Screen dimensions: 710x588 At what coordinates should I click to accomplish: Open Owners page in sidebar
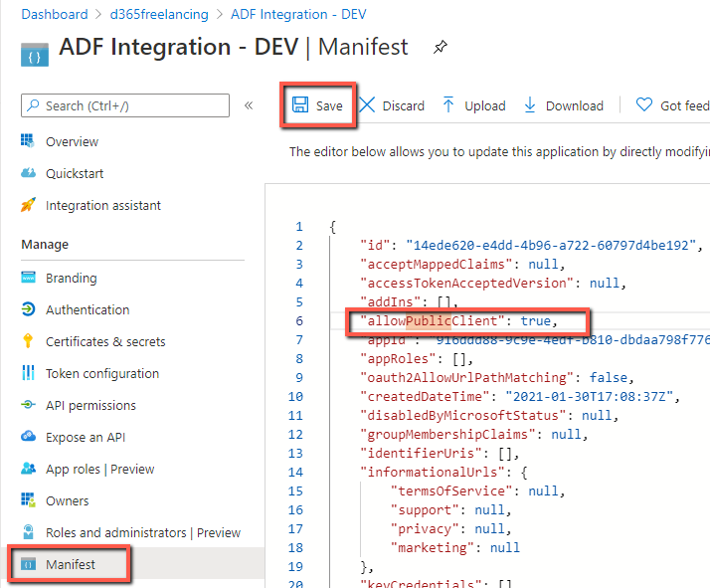[x=67, y=501]
